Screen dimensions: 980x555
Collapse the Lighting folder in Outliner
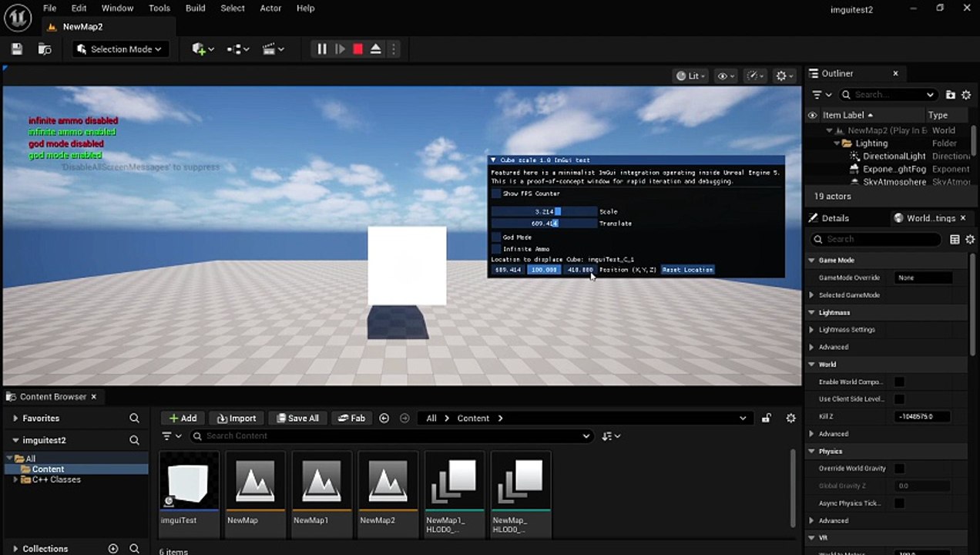coord(837,143)
